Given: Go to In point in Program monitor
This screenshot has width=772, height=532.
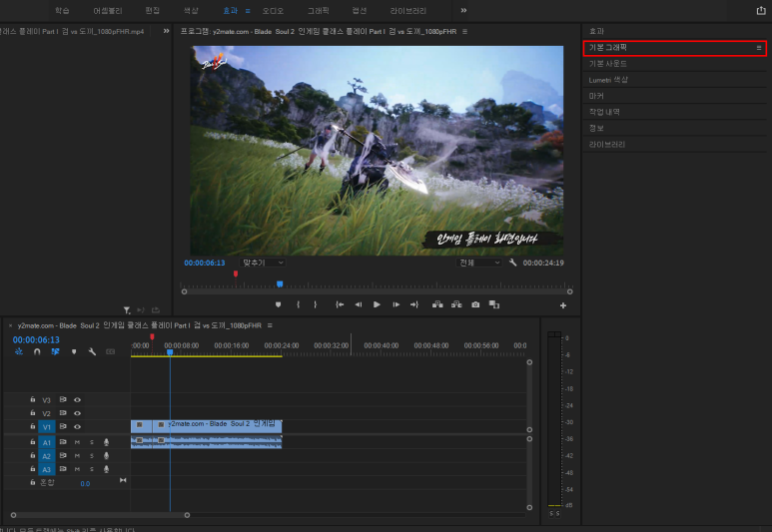Looking at the screenshot, I should coord(340,304).
